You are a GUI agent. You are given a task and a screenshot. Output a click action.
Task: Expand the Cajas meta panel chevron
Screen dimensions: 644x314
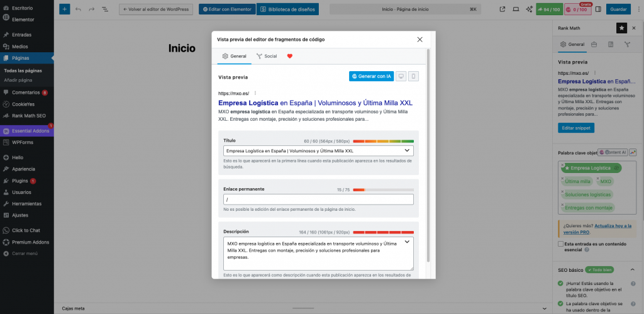click(x=545, y=308)
